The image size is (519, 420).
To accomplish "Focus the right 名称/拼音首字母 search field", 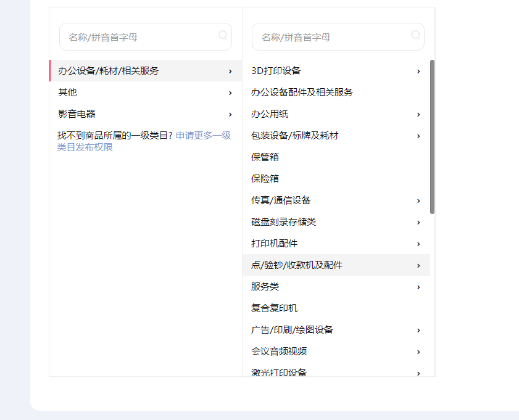I will click(338, 37).
